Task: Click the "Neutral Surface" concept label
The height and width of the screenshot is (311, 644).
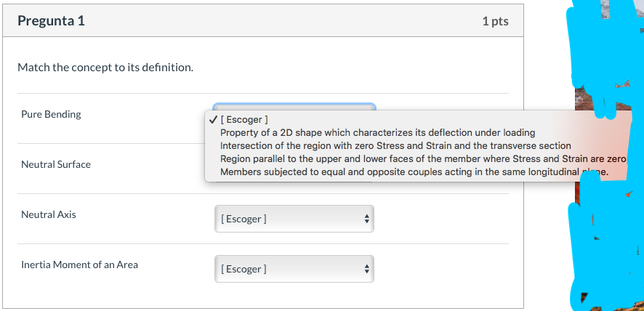Action: [56, 164]
